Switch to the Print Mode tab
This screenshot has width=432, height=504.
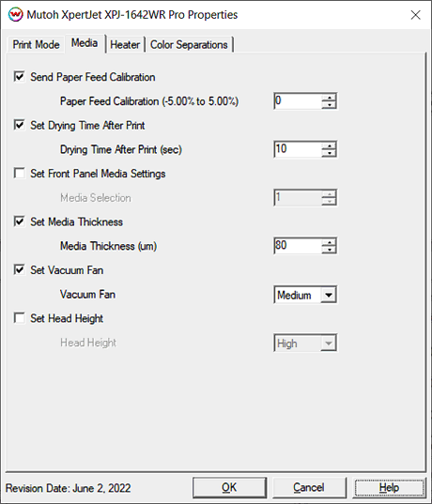click(x=36, y=44)
